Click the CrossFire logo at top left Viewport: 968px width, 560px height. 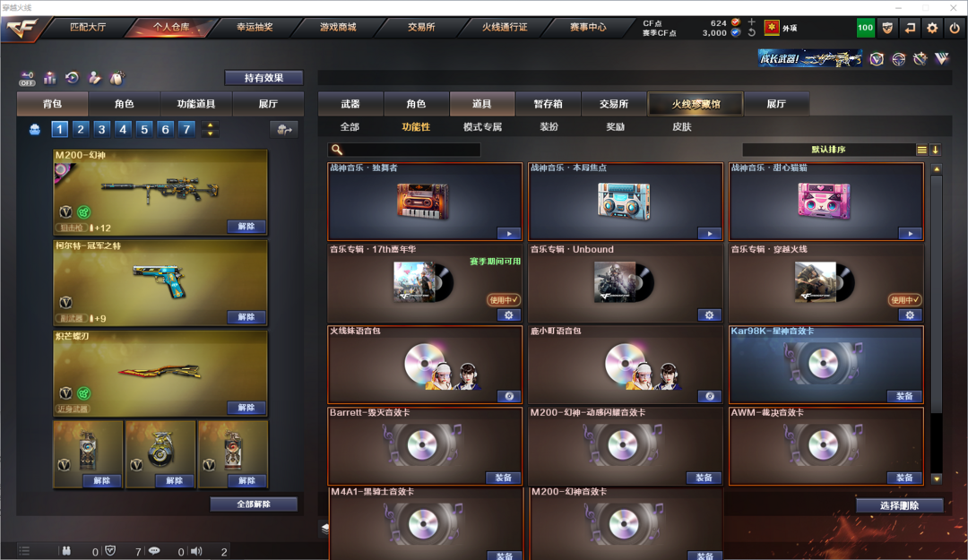coord(22,27)
